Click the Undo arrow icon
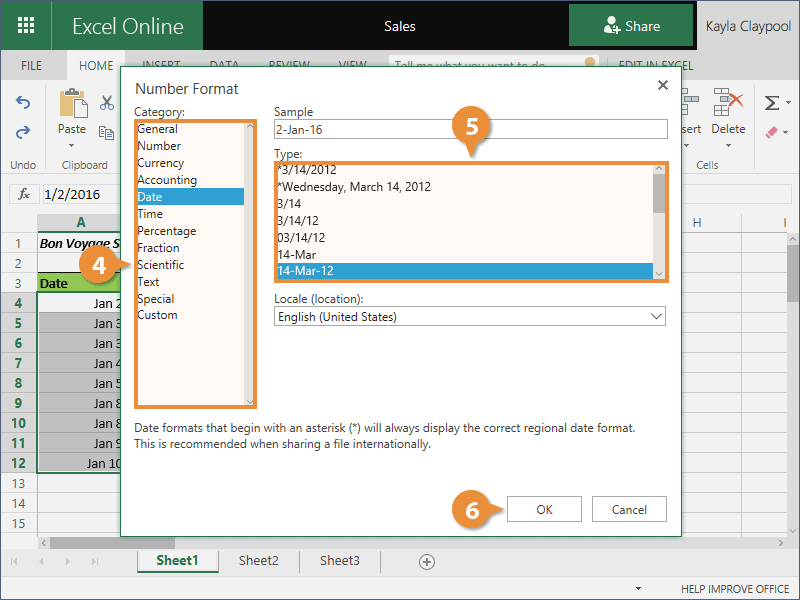 pos(23,103)
